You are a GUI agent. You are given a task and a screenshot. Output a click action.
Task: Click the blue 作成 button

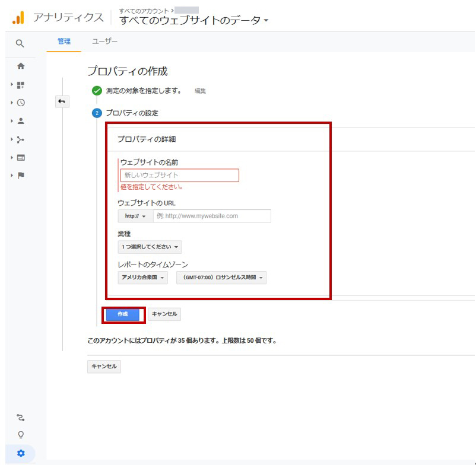(x=123, y=314)
